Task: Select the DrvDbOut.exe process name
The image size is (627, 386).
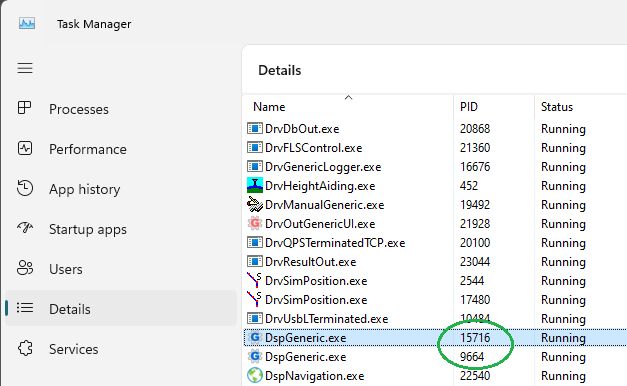Action: [302, 129]
